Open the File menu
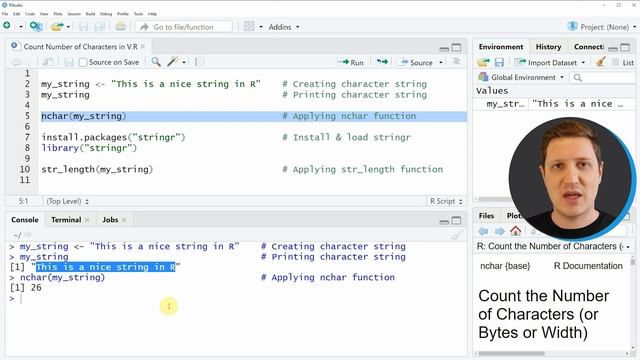The height and width of the screenshot is (360, 640). click(x=5, y=14)
